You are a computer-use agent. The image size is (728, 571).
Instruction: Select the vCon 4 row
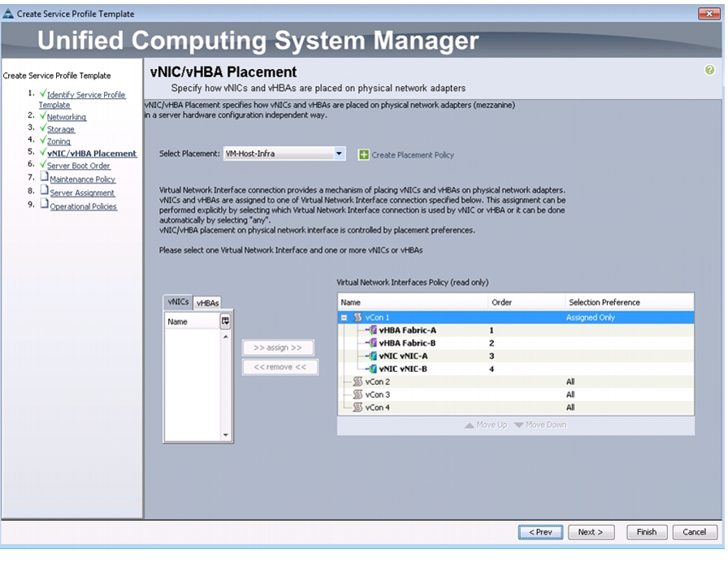click(x=516, y=408)
